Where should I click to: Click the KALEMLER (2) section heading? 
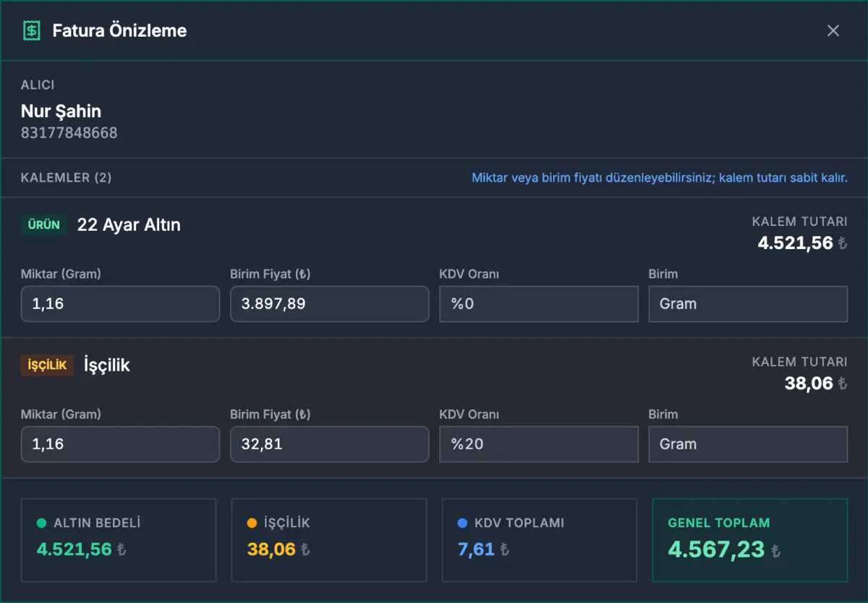[x=67, y=177]
